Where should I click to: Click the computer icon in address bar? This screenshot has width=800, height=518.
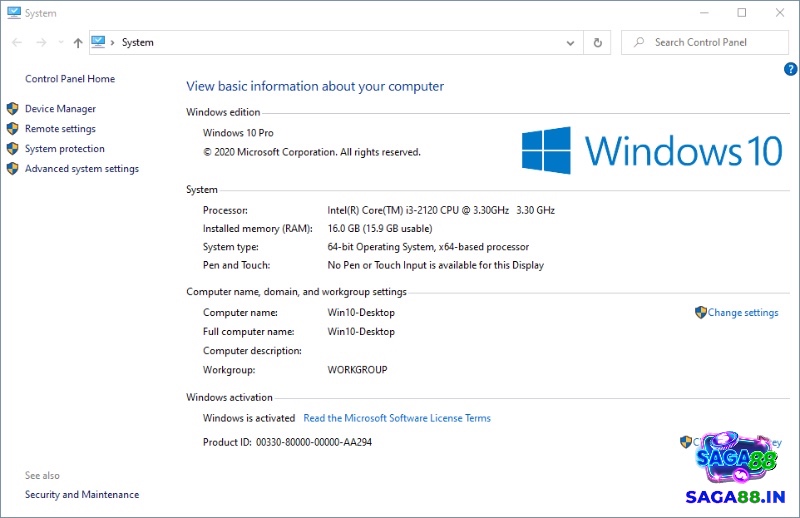98,43
